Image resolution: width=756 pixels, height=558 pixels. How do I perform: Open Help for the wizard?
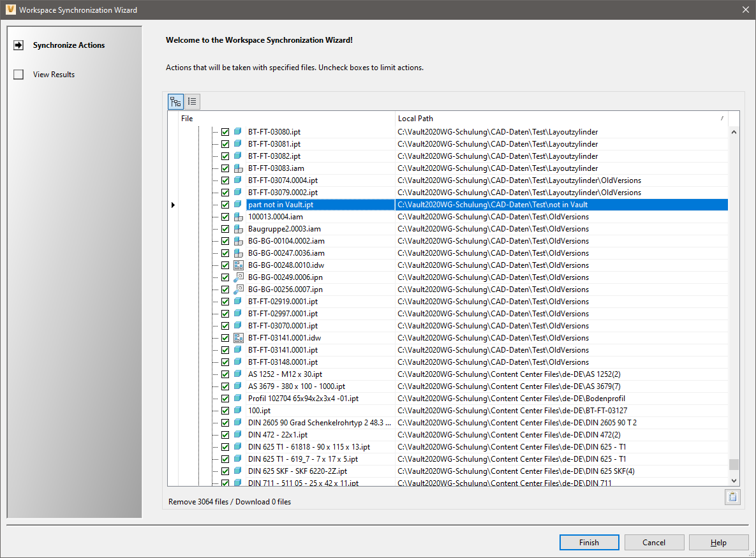718,542
